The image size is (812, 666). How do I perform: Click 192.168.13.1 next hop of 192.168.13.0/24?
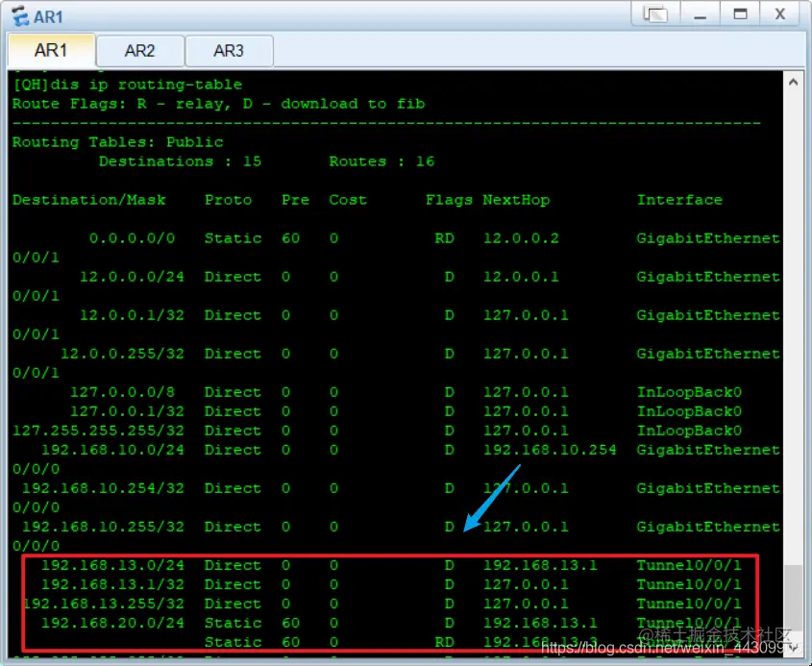tap(540, 565)
